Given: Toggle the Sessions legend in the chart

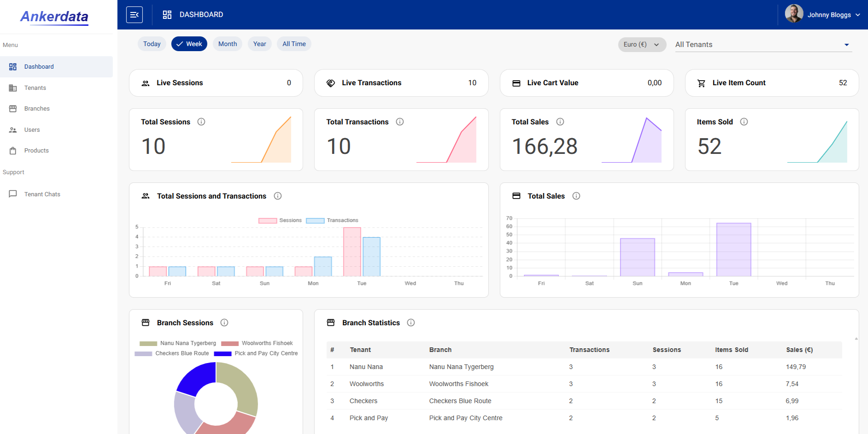Looking at the screenshot, I should (280, 220).
